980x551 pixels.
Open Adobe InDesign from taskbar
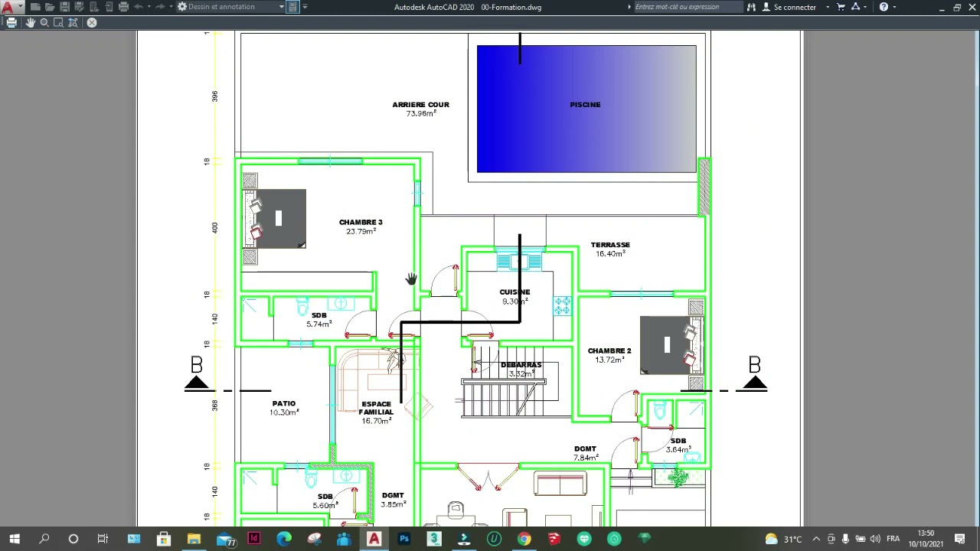253,539
